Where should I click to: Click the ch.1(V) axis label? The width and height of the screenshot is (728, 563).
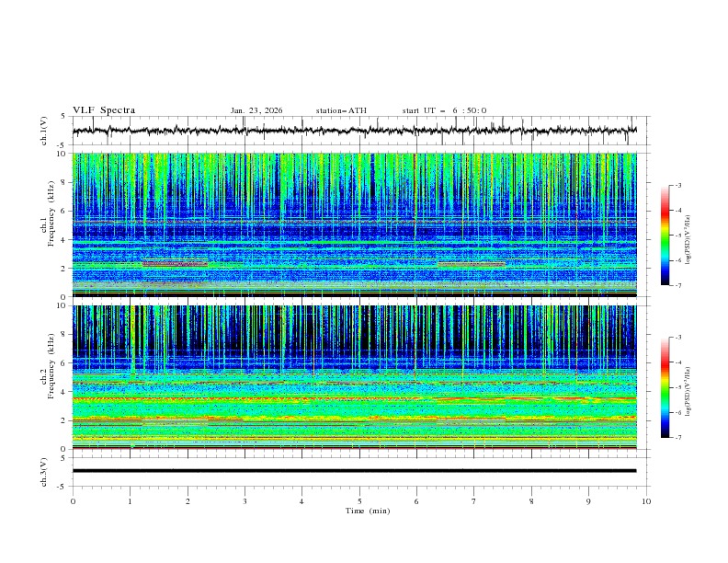pyautogui.click(x=45, y=131)
